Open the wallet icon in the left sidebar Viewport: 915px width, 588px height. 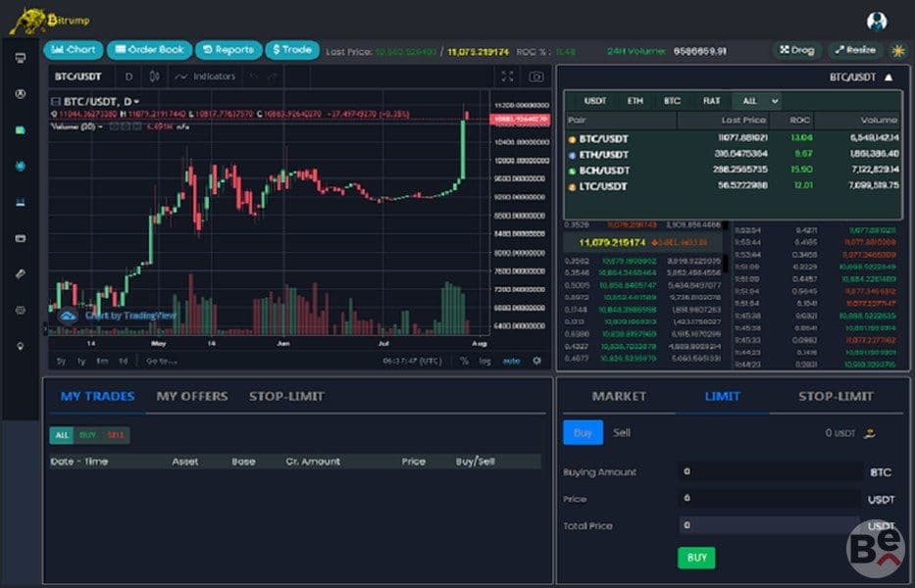pos(21,238)
